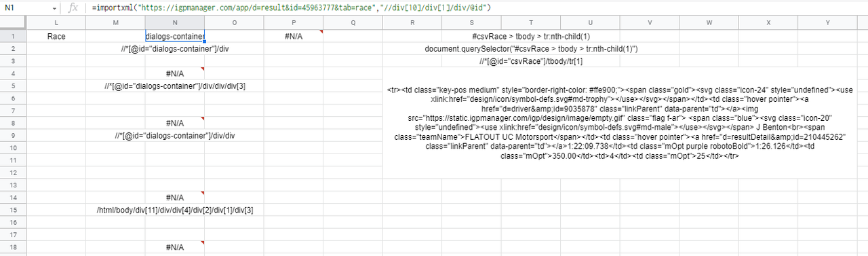Click the xpath ending div/div/div[3] in row 5
The width and height of the screenshot is (868, 256).
click(175, 86)
